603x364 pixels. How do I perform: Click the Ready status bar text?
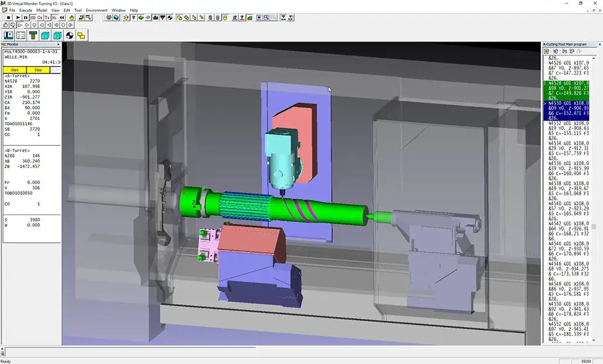click(x=6, y=362)
